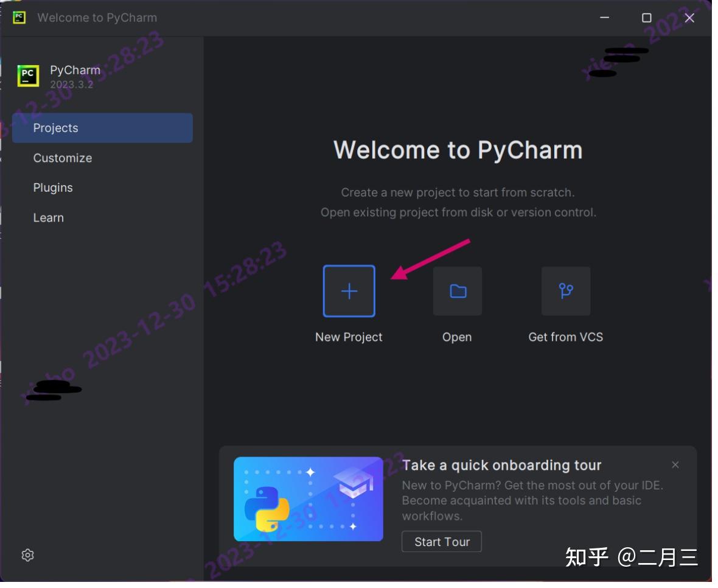Maximize the Welcome to PyCharm window
Image resolution: width=718 pixels, height=588 pixels.
point(646,18)
